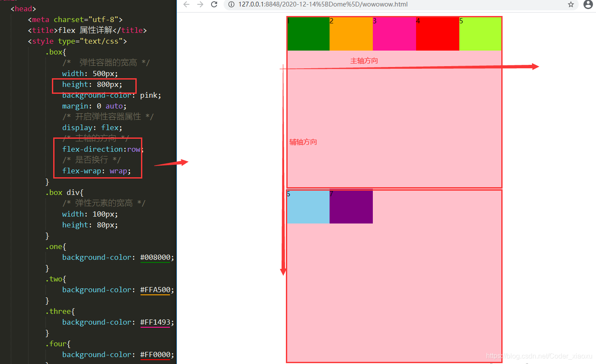
Task: Select the purple flex item 7
Action: 351,207
